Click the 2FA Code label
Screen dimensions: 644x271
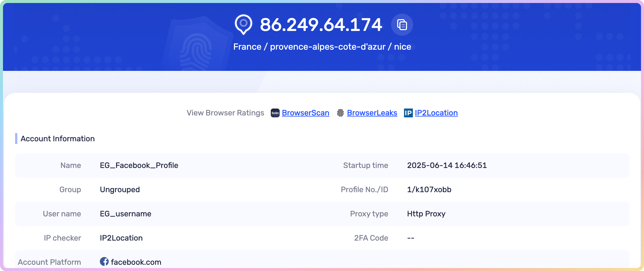click(x=371, y=238)
